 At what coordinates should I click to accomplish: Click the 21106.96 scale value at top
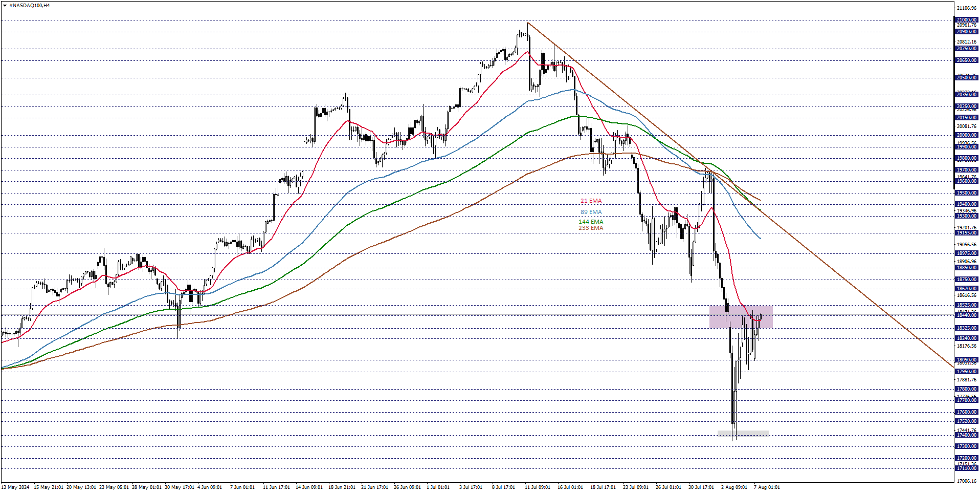(967, 8)
